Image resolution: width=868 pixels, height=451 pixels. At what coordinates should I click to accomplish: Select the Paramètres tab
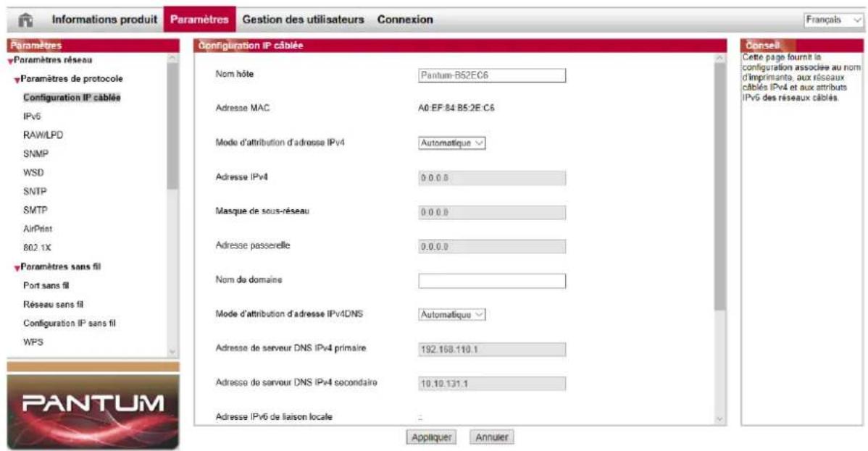pos(199,20)
